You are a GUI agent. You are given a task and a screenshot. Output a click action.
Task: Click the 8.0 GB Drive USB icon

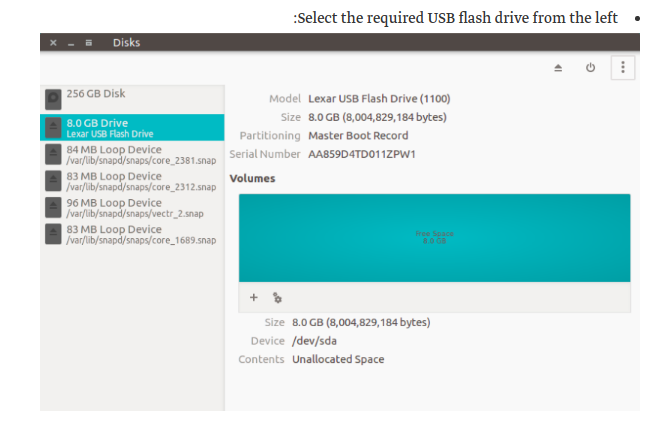pyautogui.click(x=53, y=127)
